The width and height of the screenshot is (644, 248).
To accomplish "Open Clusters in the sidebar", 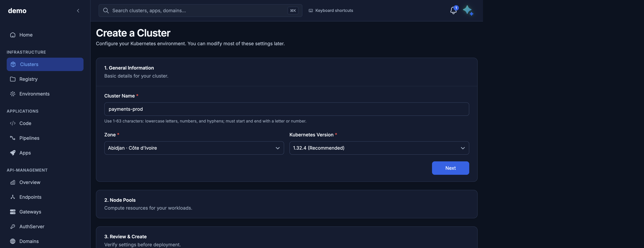I will pos(45,65).
